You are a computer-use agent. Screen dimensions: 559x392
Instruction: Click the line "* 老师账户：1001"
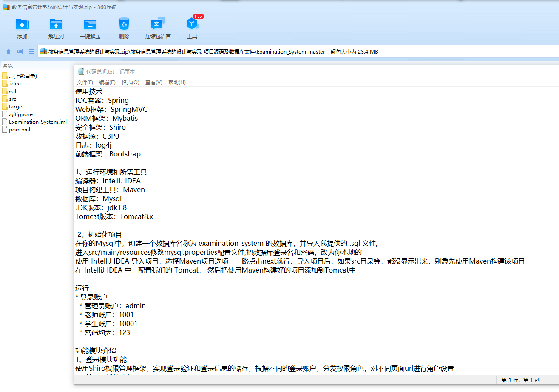click(107, 315)
